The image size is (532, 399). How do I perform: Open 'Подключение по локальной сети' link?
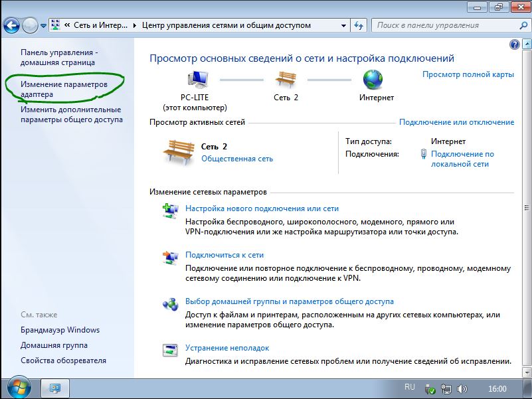tap(462, 159)
